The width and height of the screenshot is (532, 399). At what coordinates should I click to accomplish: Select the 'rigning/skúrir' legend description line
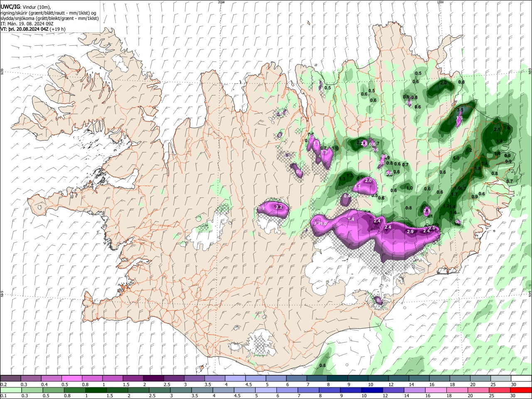(x=48, y=13)
